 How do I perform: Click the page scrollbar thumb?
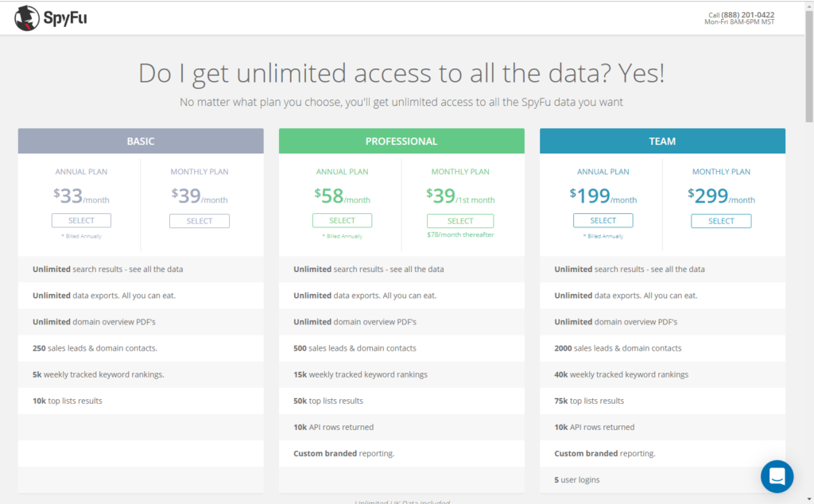[x=809, y=65]
